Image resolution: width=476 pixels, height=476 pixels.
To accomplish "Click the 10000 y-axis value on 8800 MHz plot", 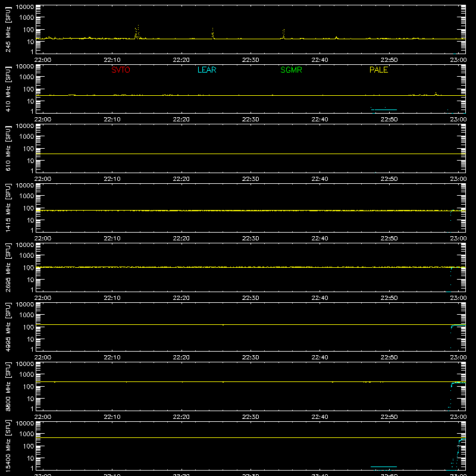I will click(x=25, y=364).
